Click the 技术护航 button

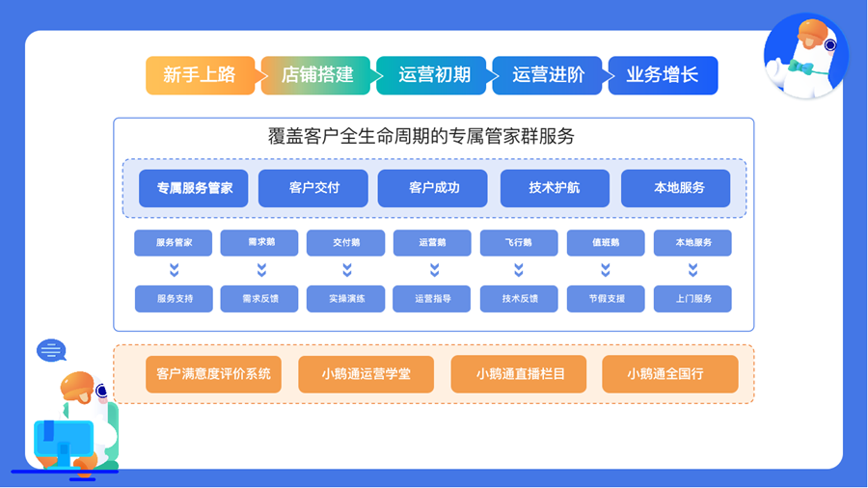coord(555,188)
